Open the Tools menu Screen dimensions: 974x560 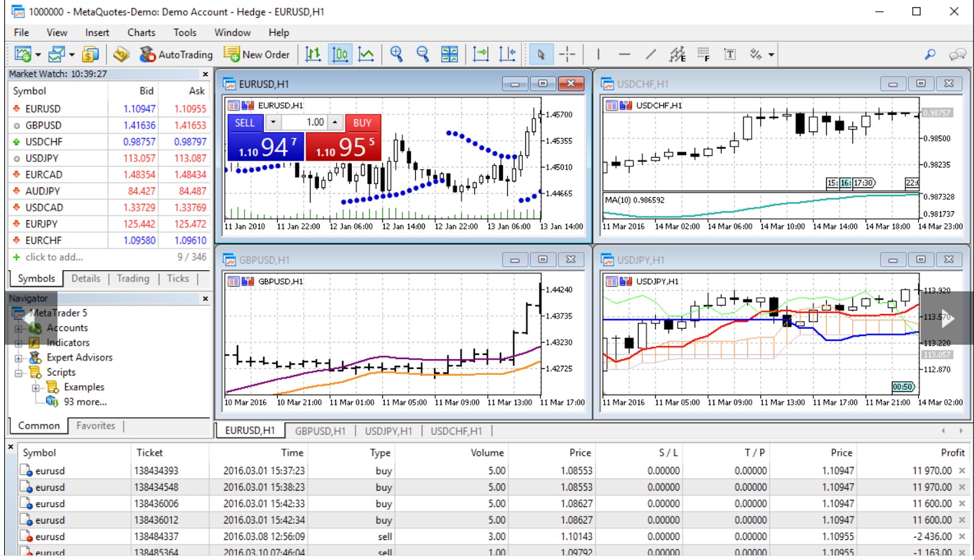click(185, 33)
